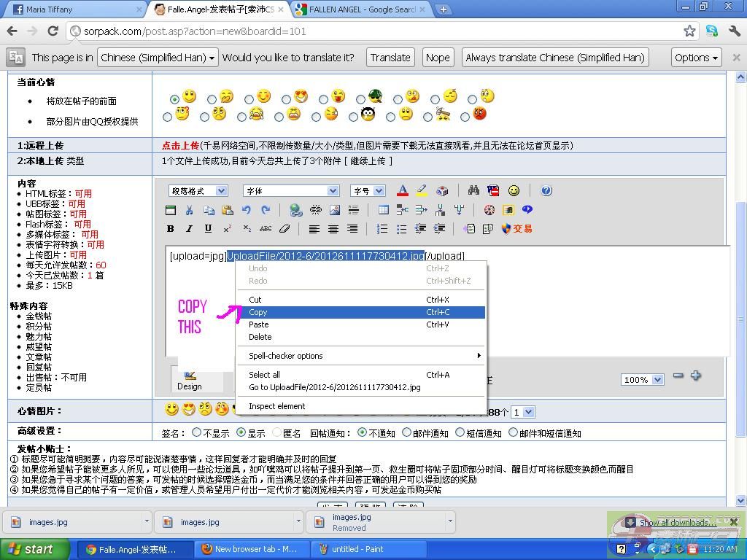The image size is (747, 560).
Task: Click the Translate button in translation bar
Action: click(390, 58)
